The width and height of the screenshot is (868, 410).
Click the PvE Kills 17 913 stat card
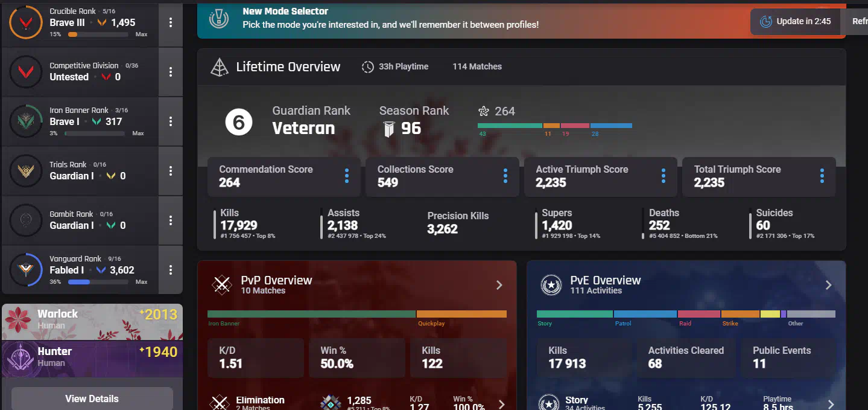coord(584,357)
